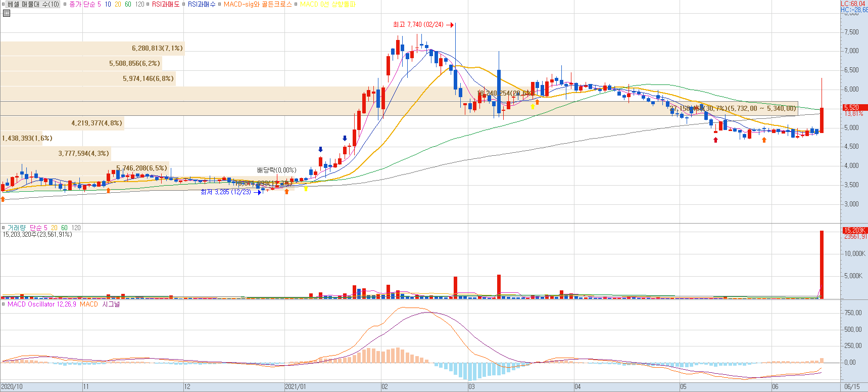Toggle the RSI과매도 indicator marker
Viewport: 868px width, 392px height.
[148, 5]
